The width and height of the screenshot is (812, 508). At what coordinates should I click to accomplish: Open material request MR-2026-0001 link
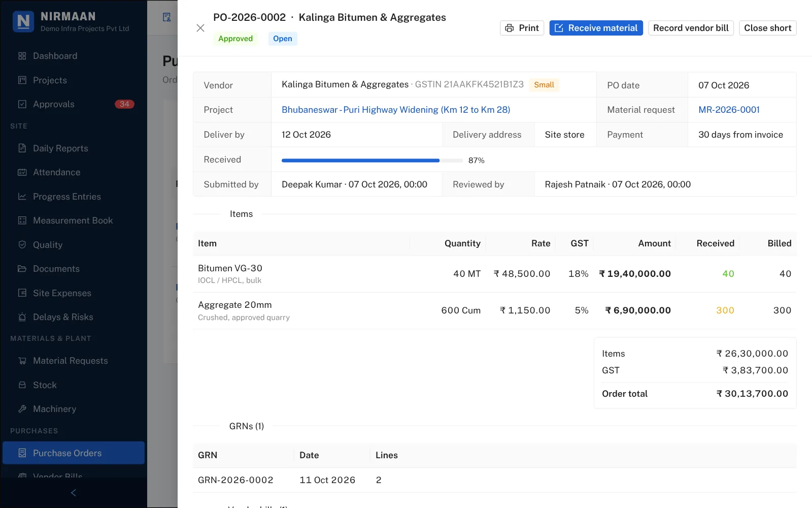coord(729,110)
